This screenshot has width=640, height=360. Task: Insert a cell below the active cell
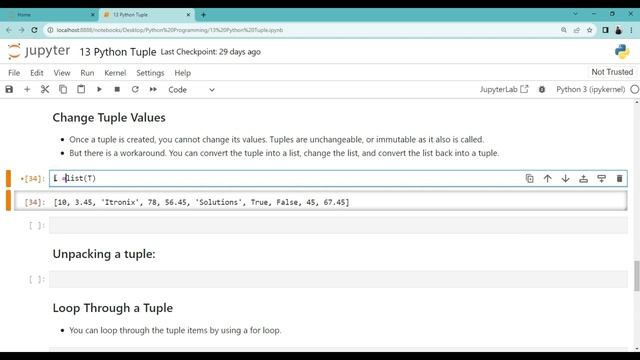pos(601,178)
